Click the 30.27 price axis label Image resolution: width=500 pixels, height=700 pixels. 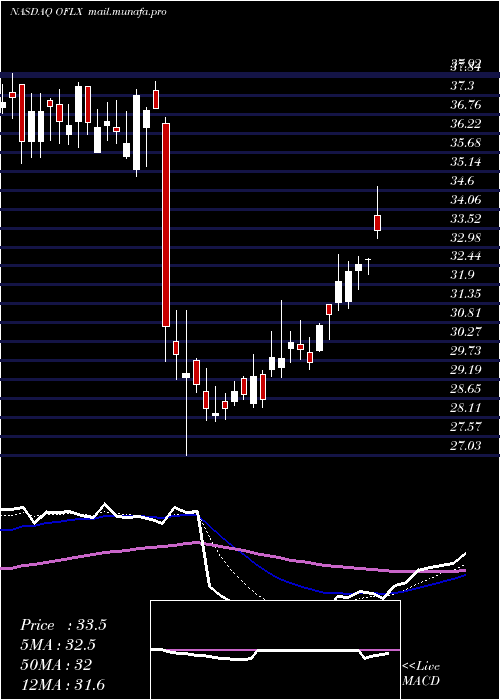coord(466,332)
